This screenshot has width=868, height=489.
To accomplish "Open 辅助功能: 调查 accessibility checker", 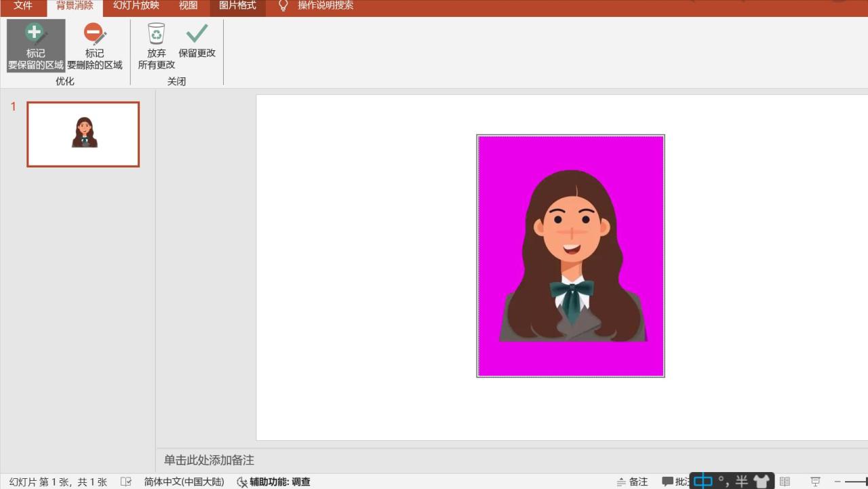I will pyautogui.click(x=273, y=482).
